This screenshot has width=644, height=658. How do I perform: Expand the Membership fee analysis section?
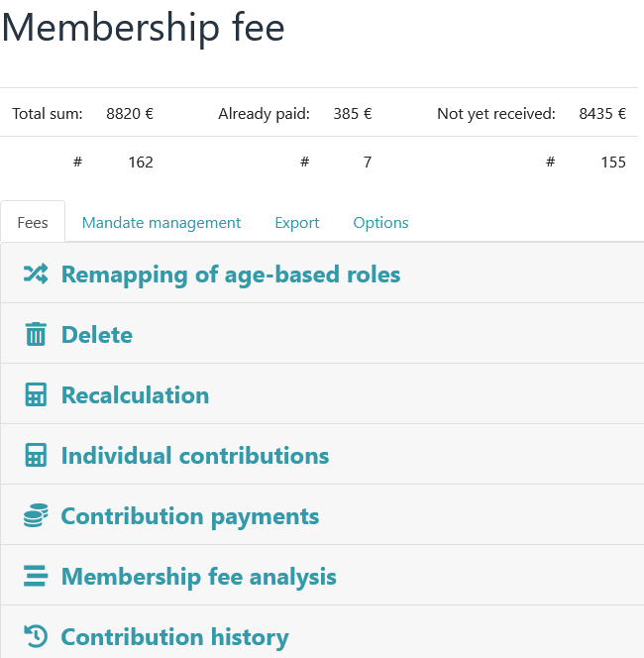(x=199, y=577)
